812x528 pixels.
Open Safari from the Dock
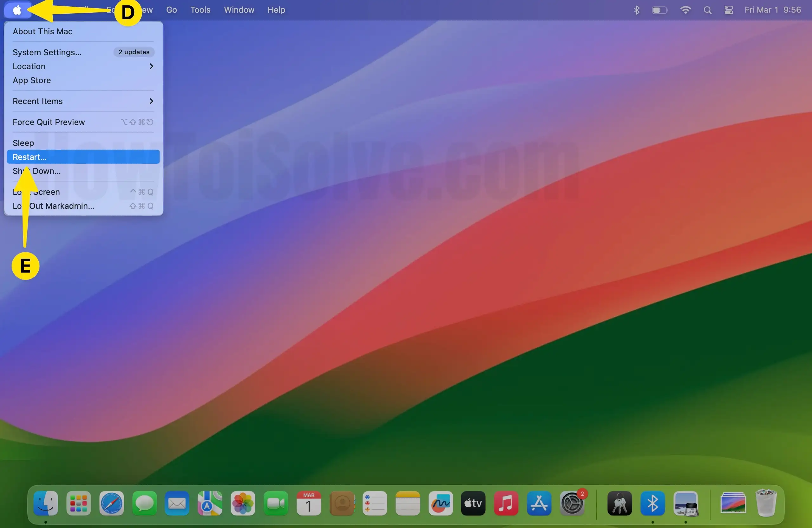coord(111,503)
